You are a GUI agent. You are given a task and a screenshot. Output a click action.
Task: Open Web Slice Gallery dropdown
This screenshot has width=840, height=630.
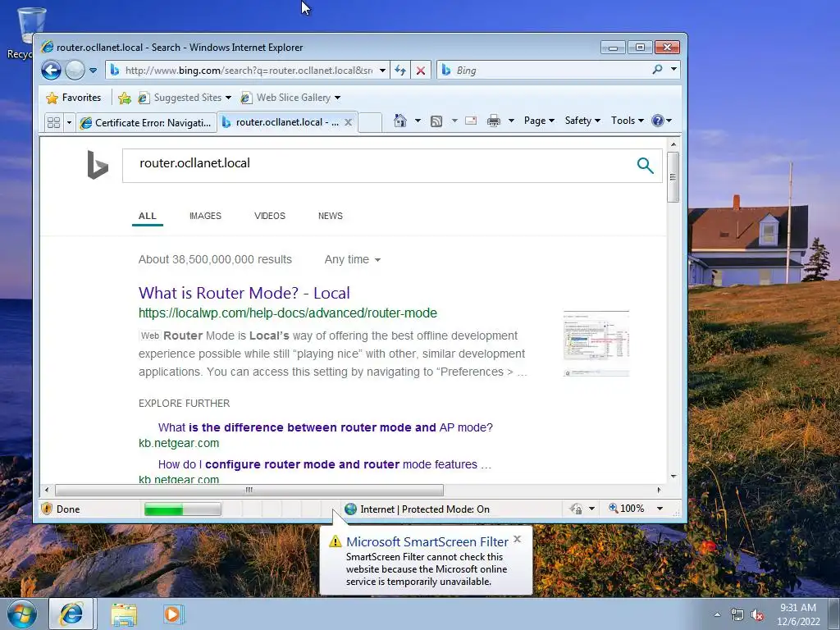[x=290, y=98]
